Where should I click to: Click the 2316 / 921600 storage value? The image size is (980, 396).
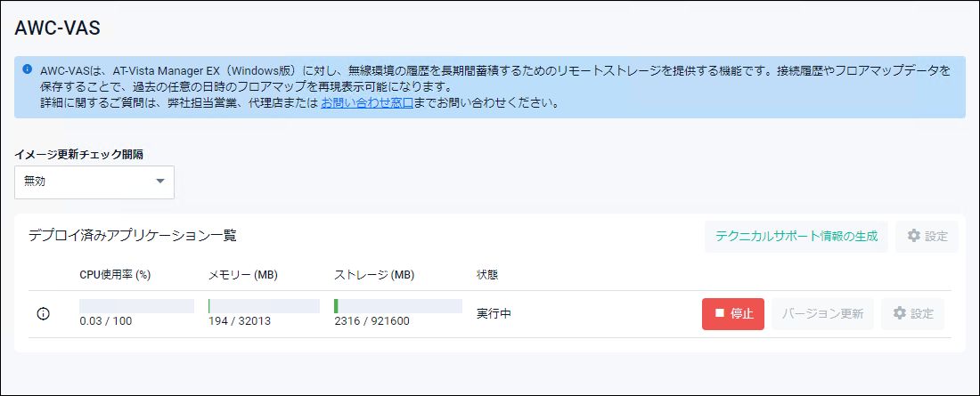tap(371, 321)
